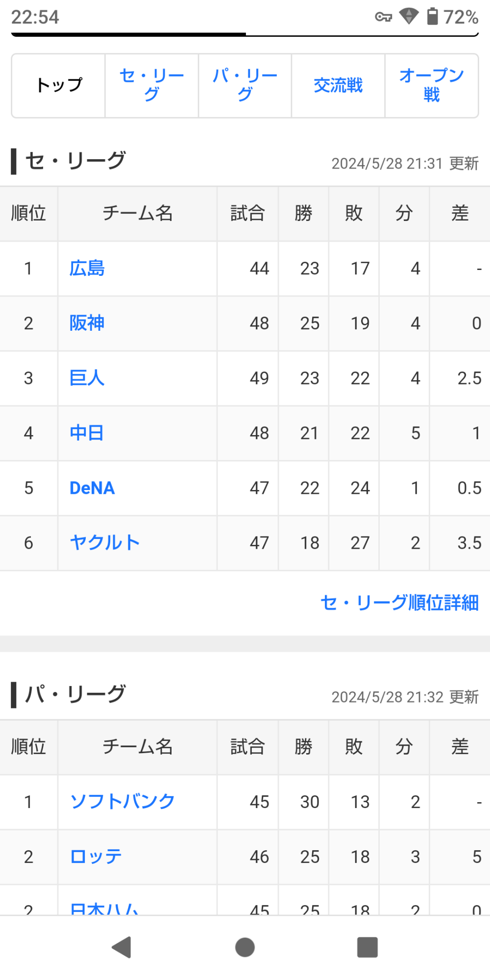Go to the 中日 team page

click(87, 433)
